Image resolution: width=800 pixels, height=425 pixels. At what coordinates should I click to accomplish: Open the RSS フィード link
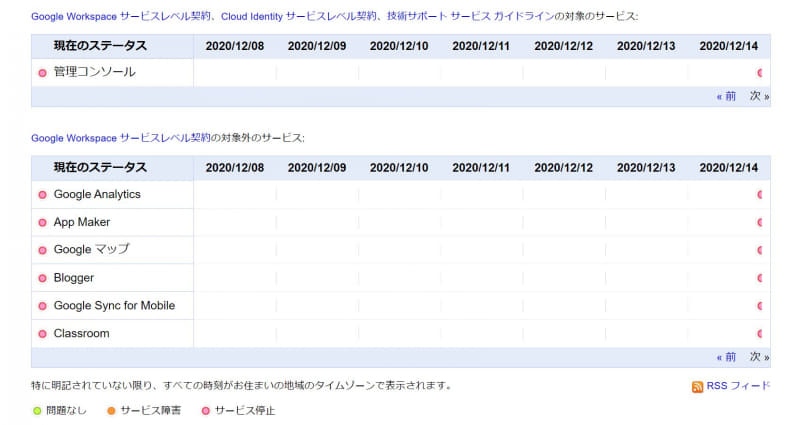click(x=738, y=386)
